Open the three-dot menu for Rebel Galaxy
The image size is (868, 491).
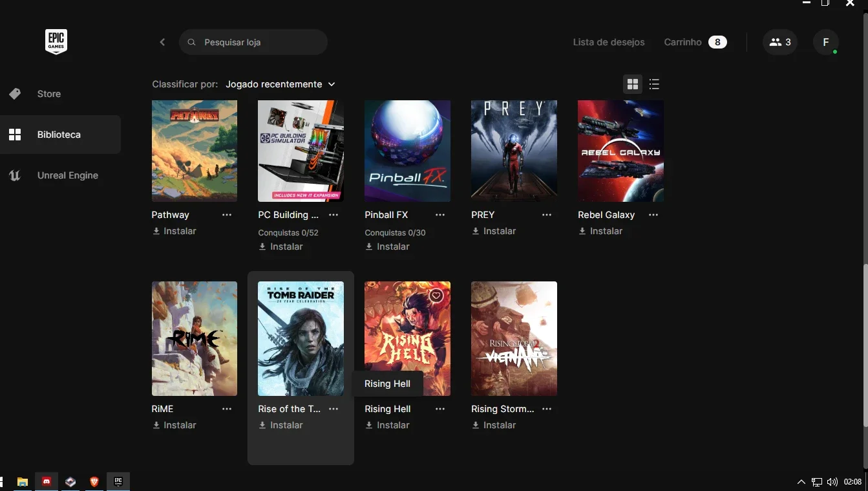[653, 215]
